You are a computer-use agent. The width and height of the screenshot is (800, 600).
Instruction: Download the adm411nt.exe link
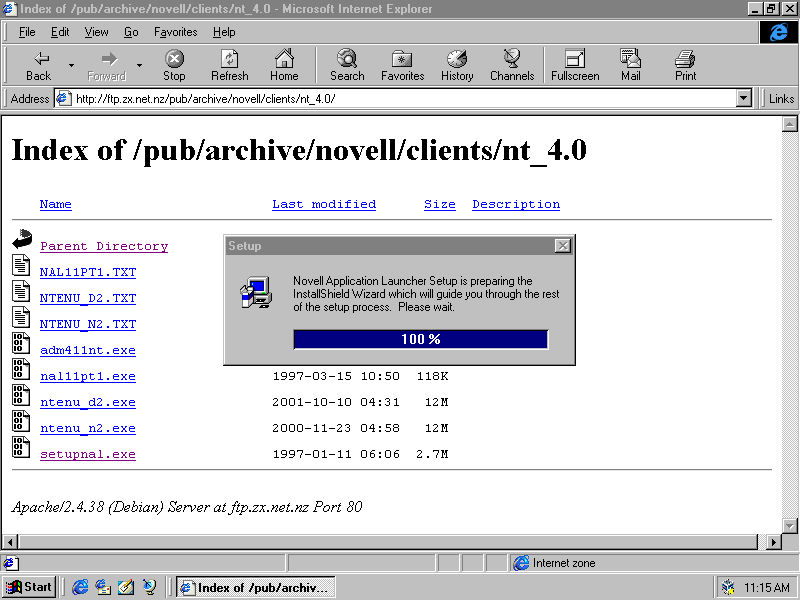(88, 351)
